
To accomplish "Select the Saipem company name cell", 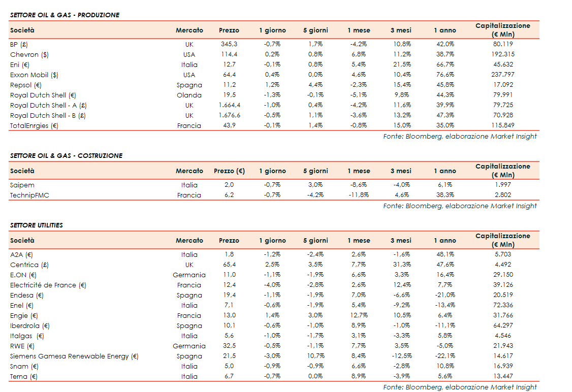I will tap(22, 185).
